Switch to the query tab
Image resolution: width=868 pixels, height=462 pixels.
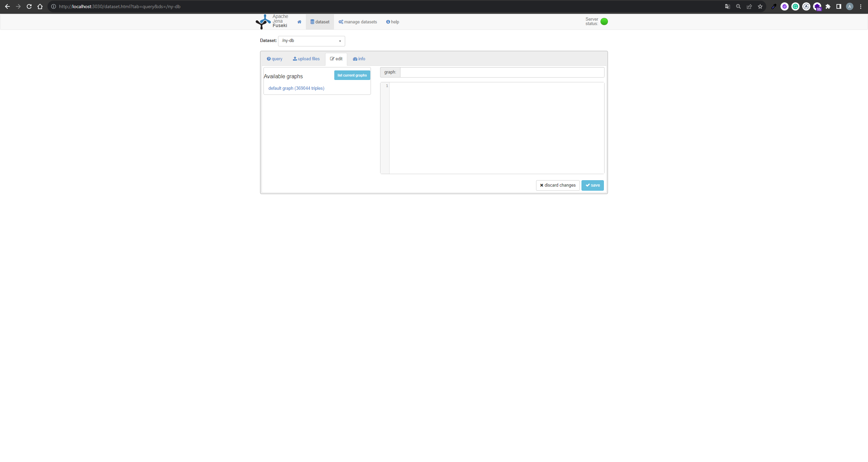pyautogui.click(x=274, y=59)
